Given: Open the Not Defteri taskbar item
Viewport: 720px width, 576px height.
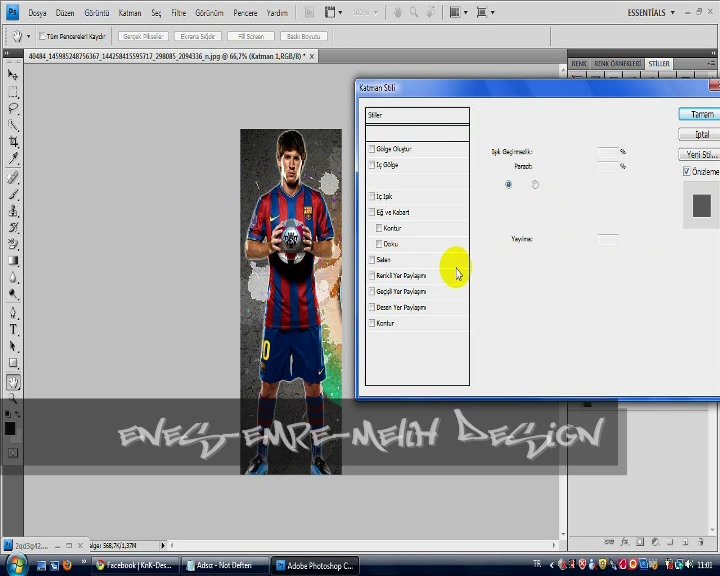Looking at the screenshot, I should coord(224,565).
